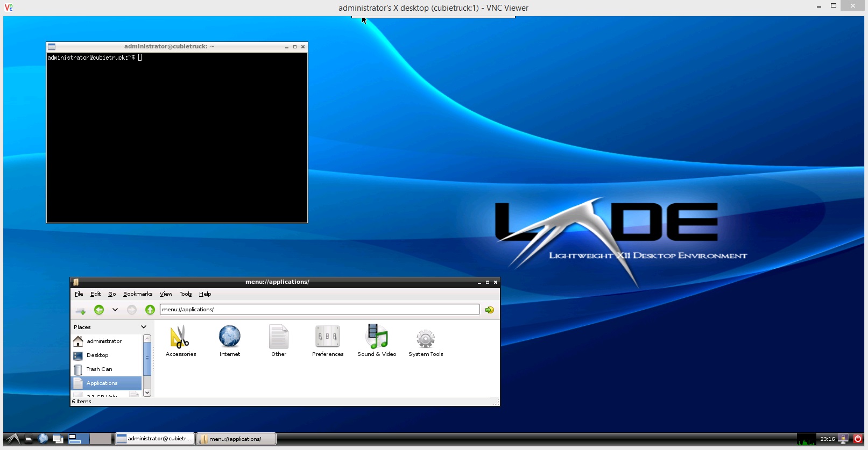Minimize the menu://applications/ file manager window

coord(479,282)
